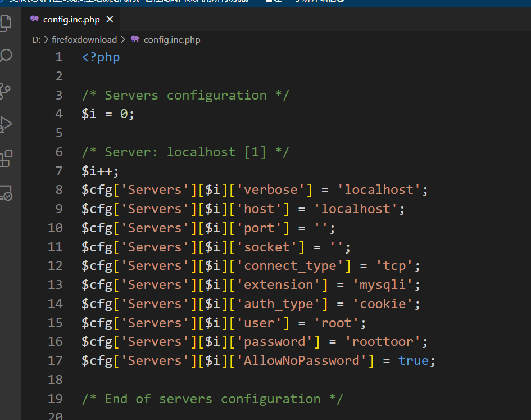This screenshot has height=420, width=531.
Task: Select the config.inc.php editor tab
Action: click(71, 19)
